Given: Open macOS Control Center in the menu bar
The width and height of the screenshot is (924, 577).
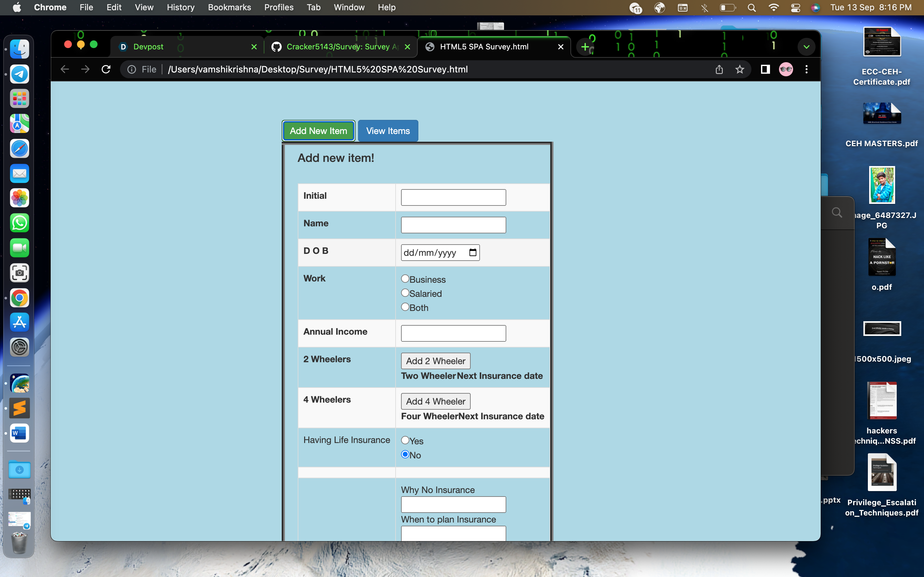Looking at the screenshot, I should pyautogui.click(x=795, y=7).
